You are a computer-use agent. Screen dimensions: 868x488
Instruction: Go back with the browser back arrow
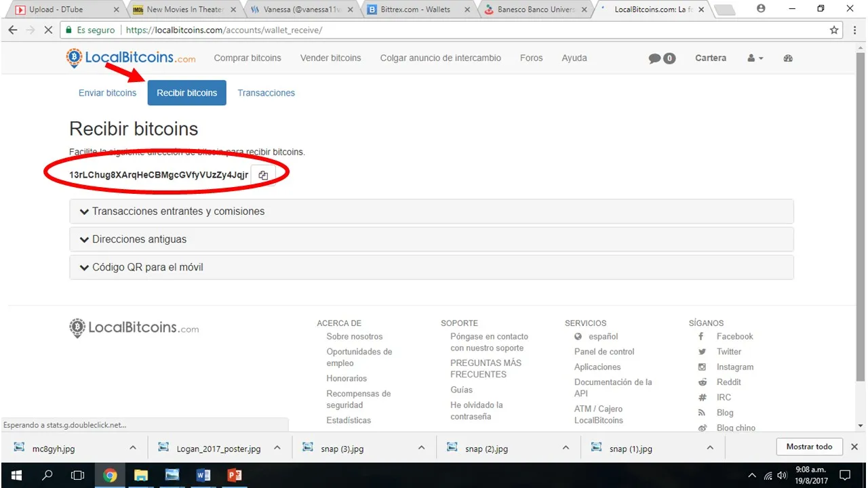pyautogui.click(x=13, y=30)
